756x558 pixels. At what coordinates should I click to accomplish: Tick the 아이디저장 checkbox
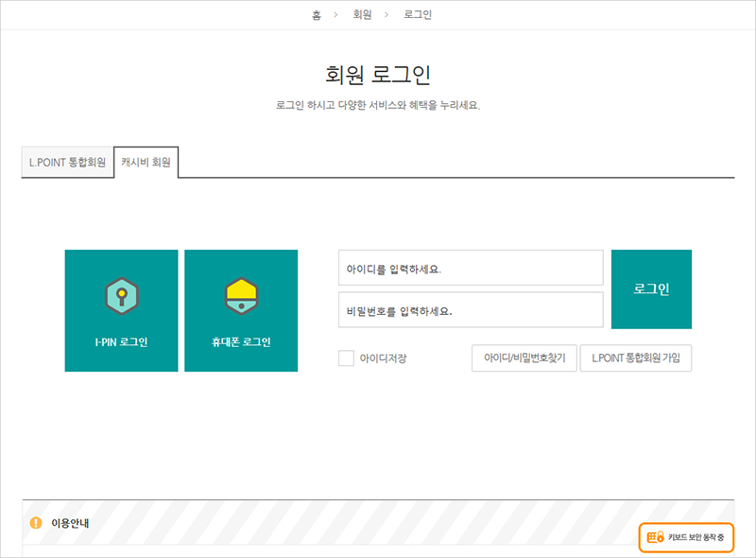(x=346, y=358)
